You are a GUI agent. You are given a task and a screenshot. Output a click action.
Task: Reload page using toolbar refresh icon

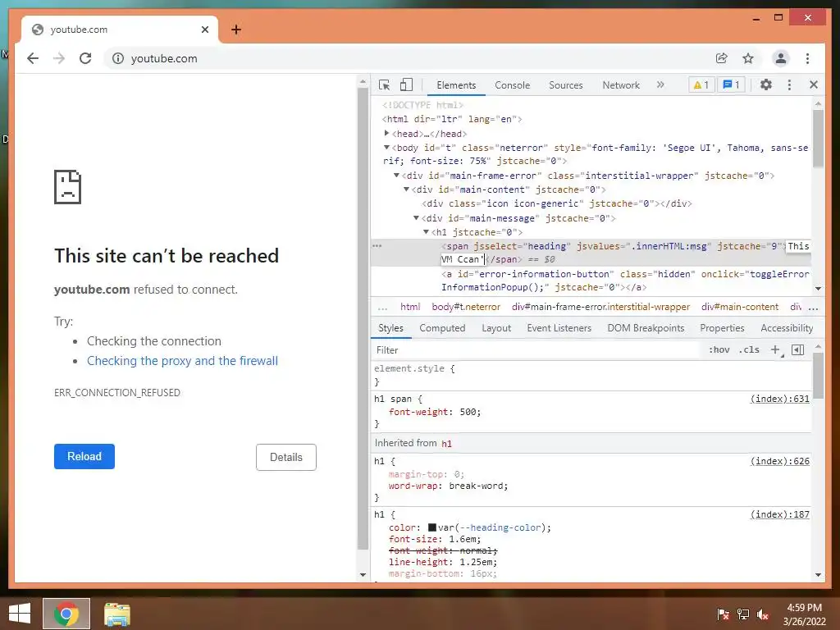(85, 58)
